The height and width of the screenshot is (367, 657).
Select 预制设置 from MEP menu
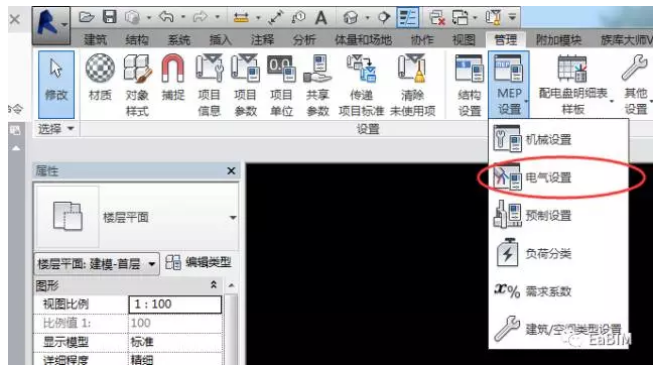point(559,215)
